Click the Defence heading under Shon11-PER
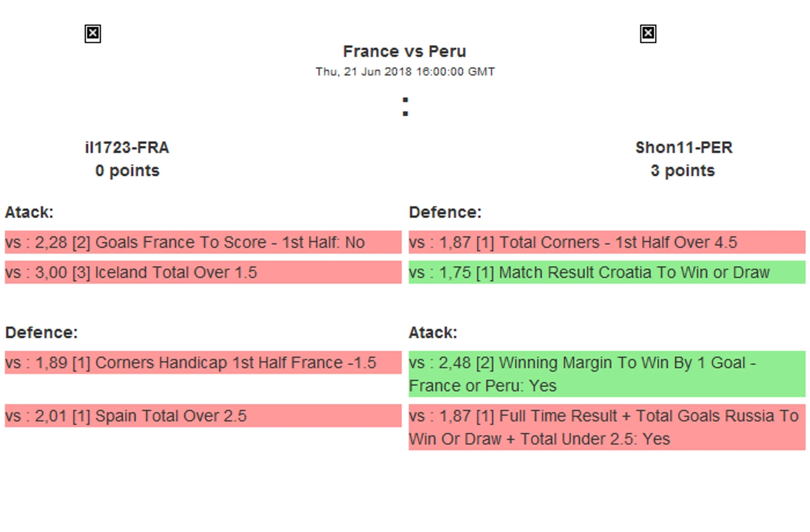810x532 pixels. point(445,212)
